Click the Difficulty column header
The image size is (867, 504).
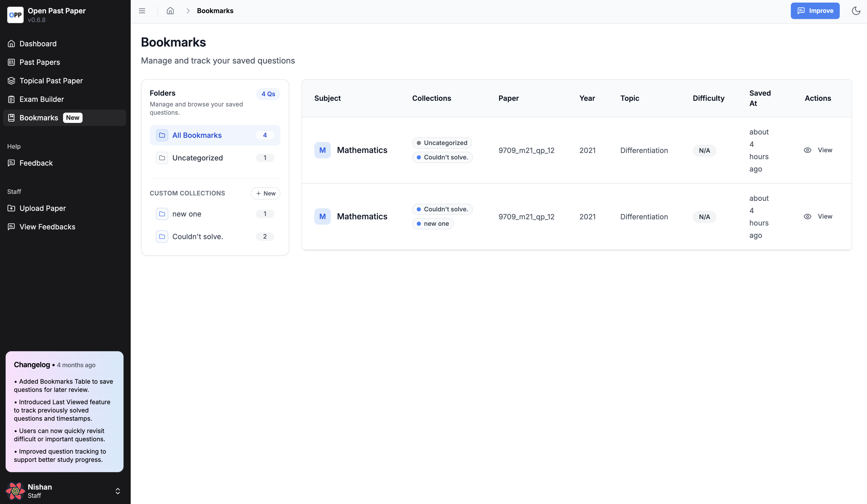click(x=709, y=98)
